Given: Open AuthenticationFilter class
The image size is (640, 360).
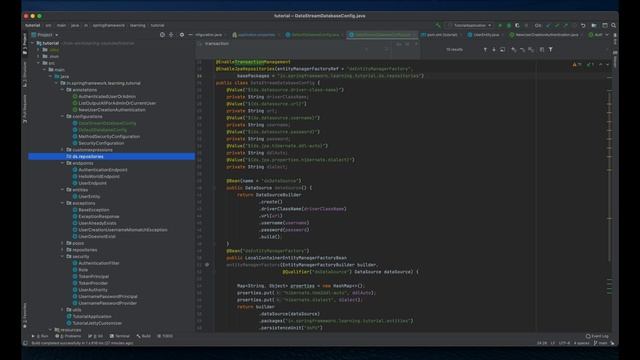Looking at the screenshot, I should tap(96, 263).
